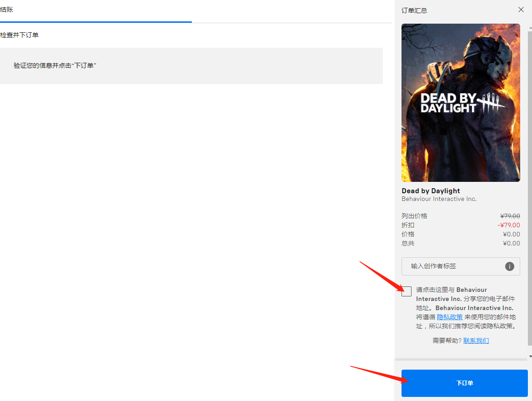This screenshot has height=401, width=532.
Task: Click the 总共 total row label
Action: tap(408, 243)
